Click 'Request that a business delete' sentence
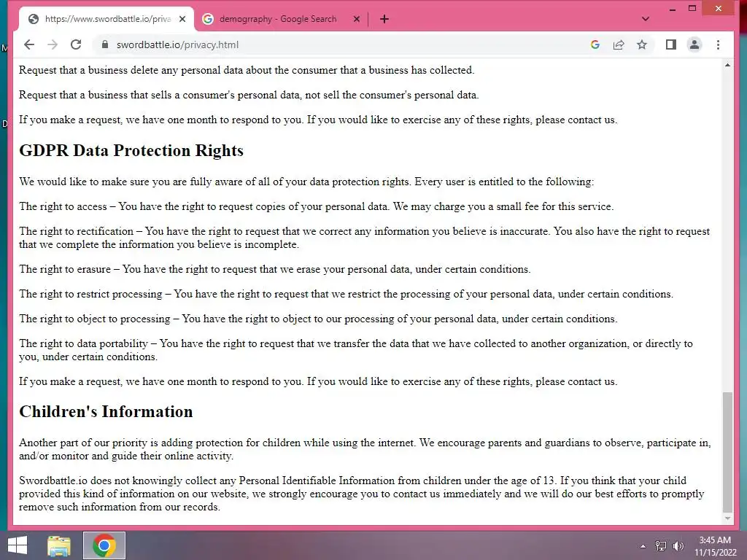Screen dimensions: 747x560 (247, 70)
